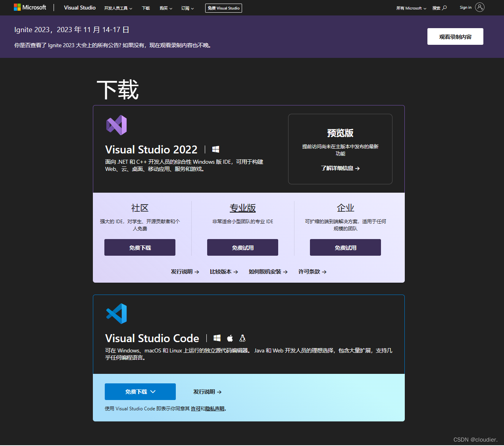Expand the 订阅 dropdown menu
The height and width of the screenshot is (446, 504).
coord(188,8)
